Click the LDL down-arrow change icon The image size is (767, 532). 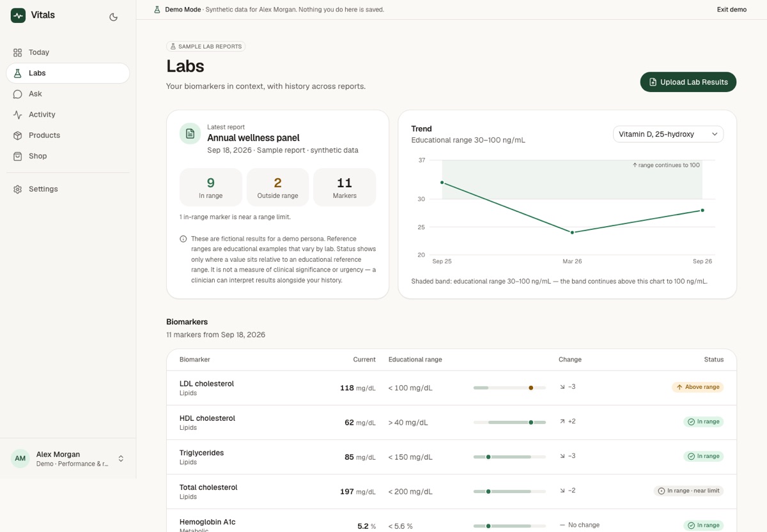[x=562, y=387]
